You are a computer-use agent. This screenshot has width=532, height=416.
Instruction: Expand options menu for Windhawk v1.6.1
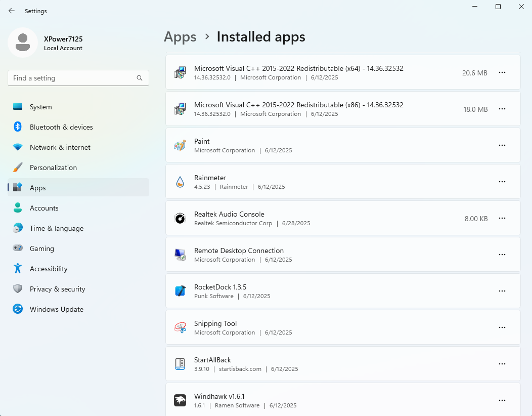(502, 400)
